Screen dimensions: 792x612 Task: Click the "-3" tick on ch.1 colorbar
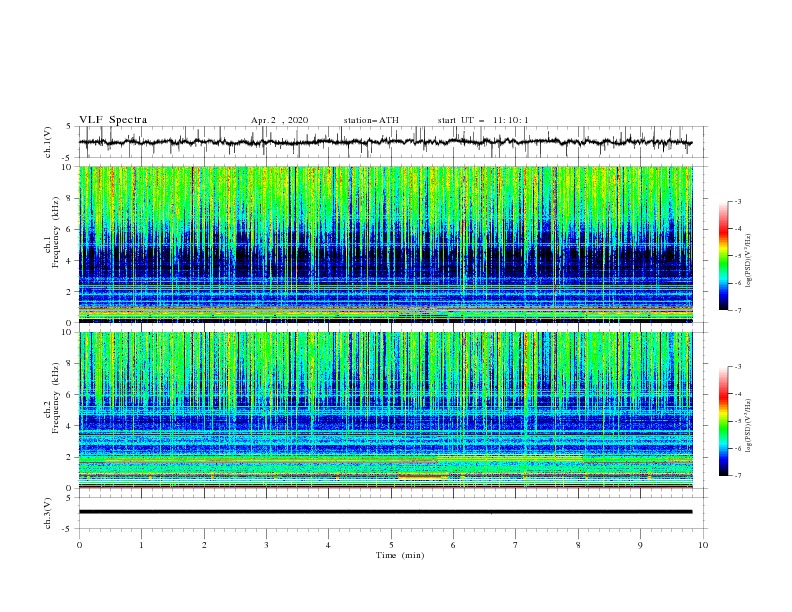[738, 201]
